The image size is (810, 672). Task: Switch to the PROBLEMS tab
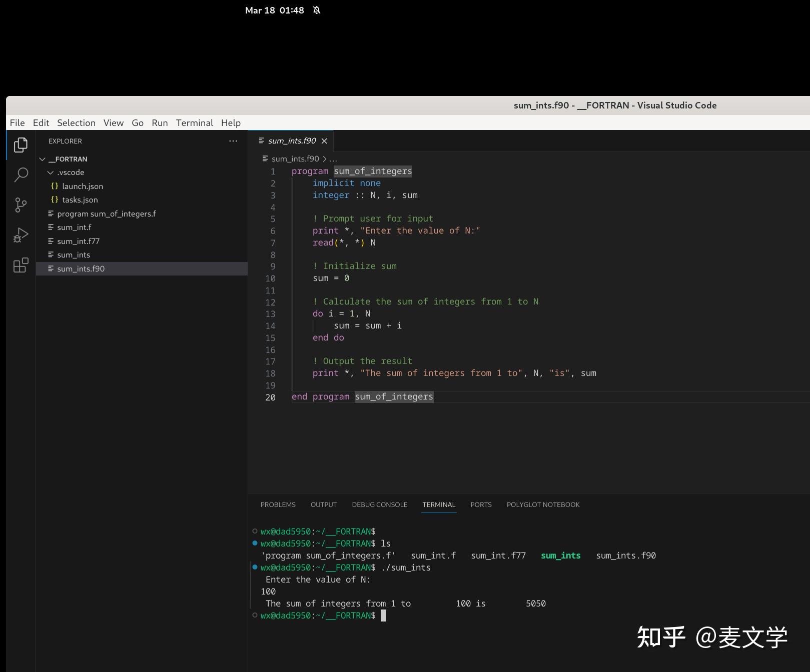[x=278, y=504]
